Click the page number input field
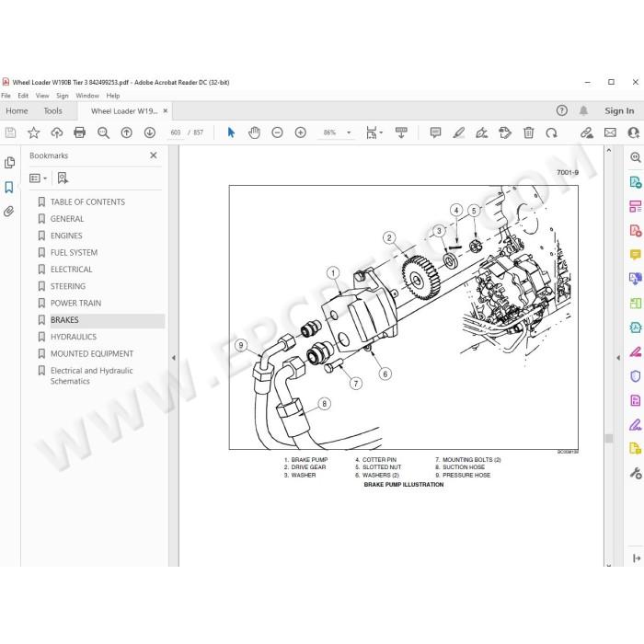The image size is (644, 644). pos(176,132)
